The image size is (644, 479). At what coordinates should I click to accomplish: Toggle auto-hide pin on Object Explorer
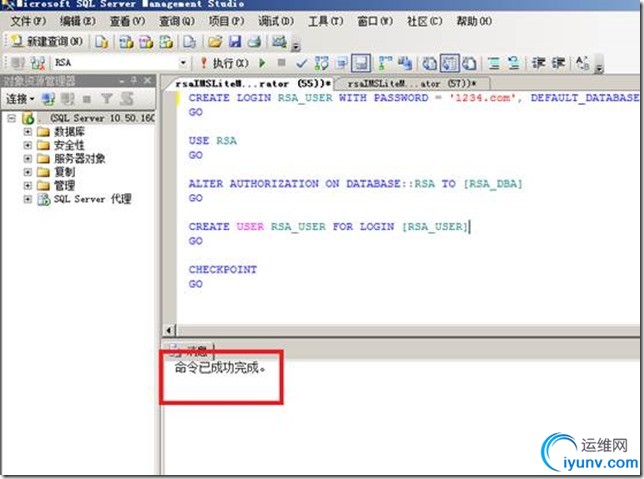[x=134, y=81]
